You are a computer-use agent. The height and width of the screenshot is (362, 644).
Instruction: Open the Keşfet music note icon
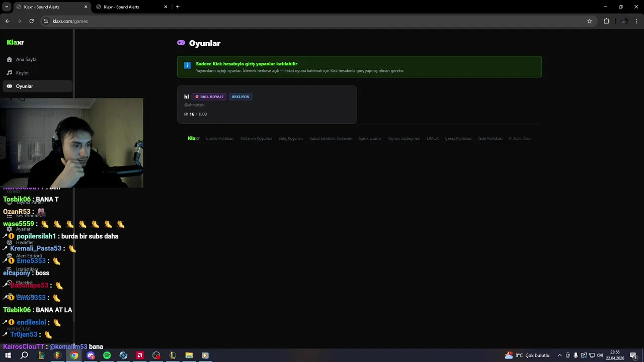tap(9, 73)
